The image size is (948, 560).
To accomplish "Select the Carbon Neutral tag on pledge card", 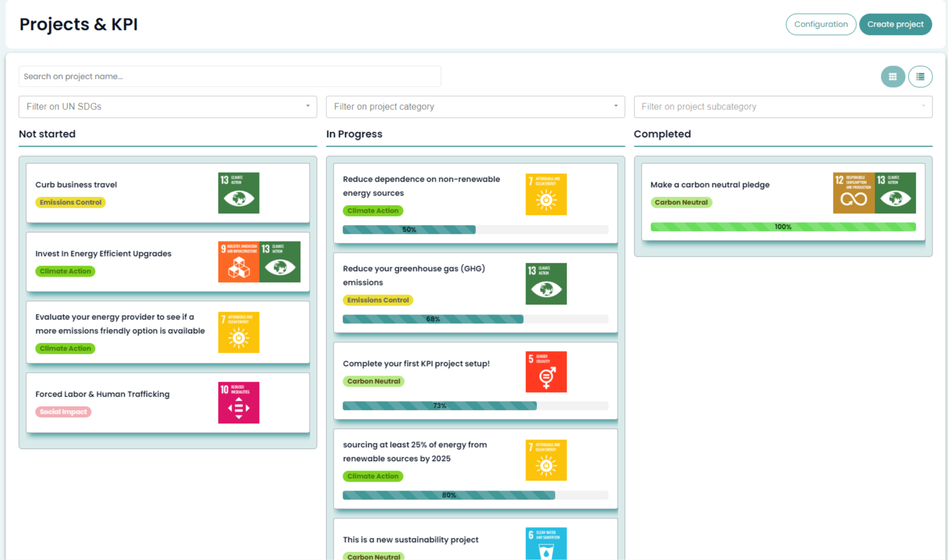I will (681, 202).
